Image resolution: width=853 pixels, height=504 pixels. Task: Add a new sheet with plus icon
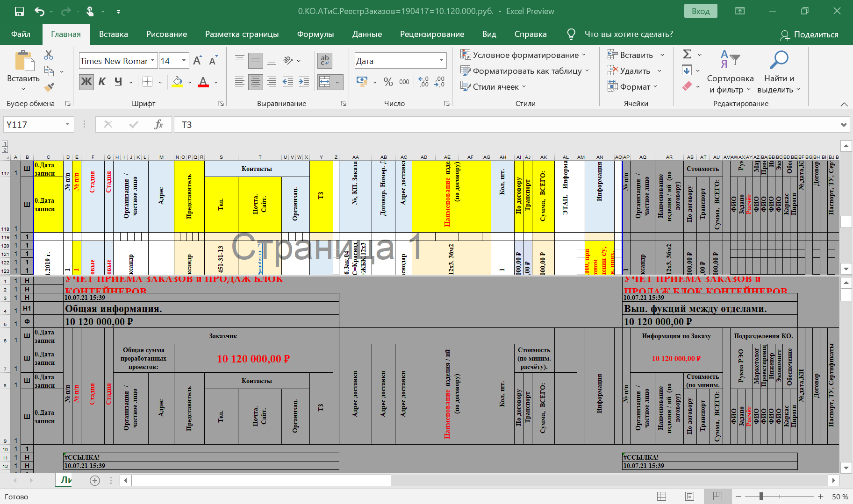[95, 480]
